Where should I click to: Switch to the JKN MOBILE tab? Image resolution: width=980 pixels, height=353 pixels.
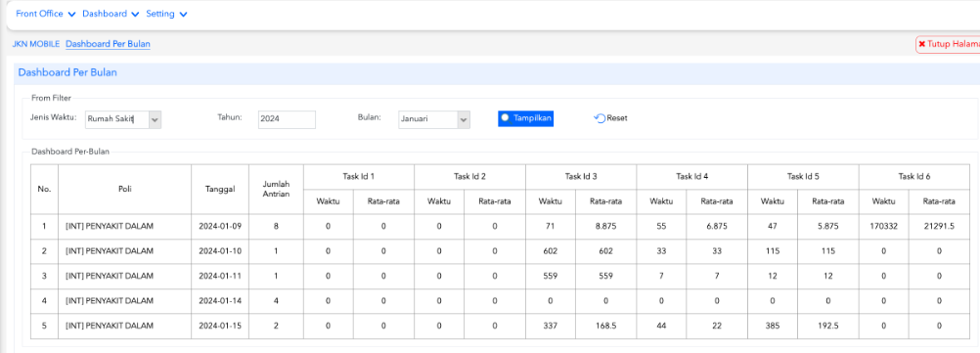coord(36,44)
